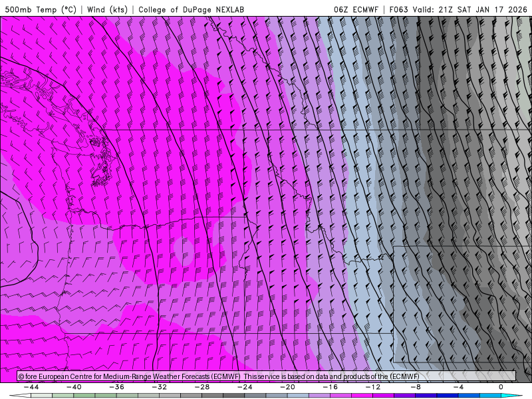The height and width of the screenshot is (399, 532).
Task: Click the -4 colorbar label
Action: [458, 387]
